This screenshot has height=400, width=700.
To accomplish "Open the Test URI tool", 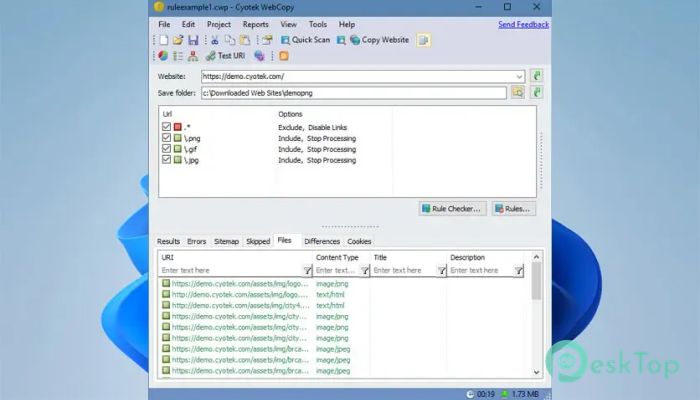I will (x=225, y=56).
